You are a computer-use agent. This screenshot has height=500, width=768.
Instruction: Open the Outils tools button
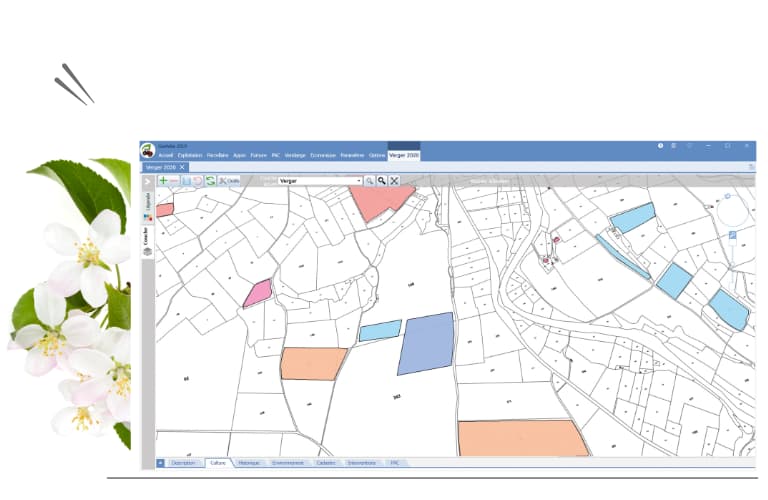click(229, 181)
